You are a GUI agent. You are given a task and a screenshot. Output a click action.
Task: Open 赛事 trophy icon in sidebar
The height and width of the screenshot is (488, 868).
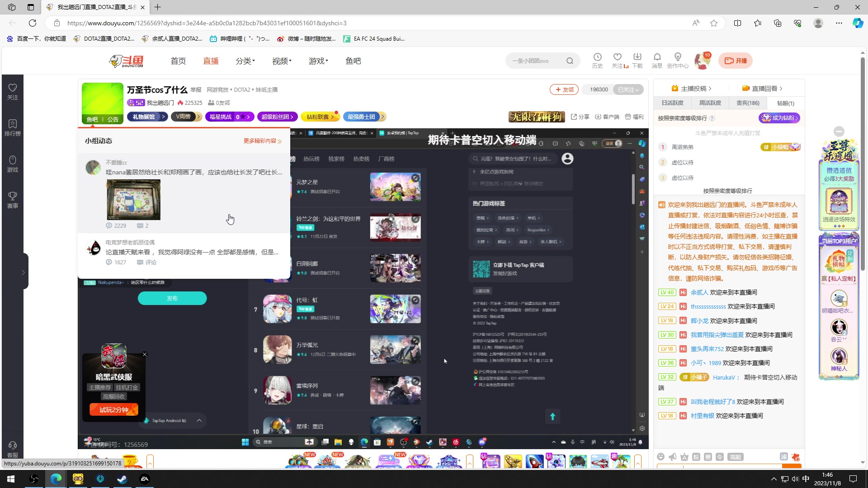[13, 200]
